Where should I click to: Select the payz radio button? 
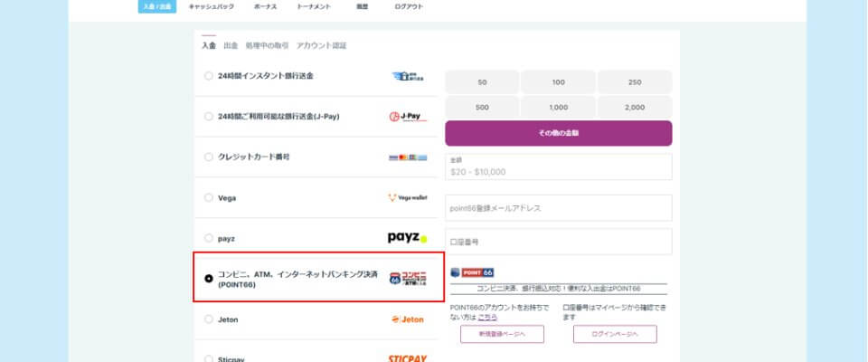[208, 238]
